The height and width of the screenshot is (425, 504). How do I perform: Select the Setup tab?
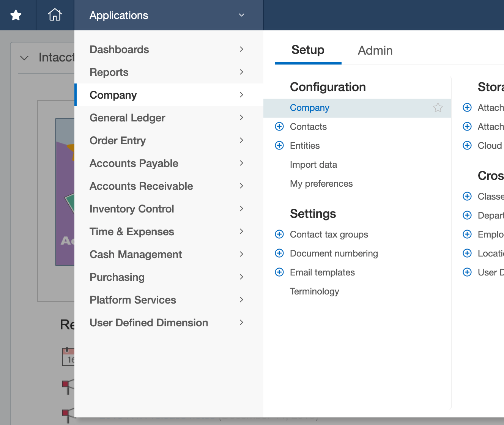(308, 50)
